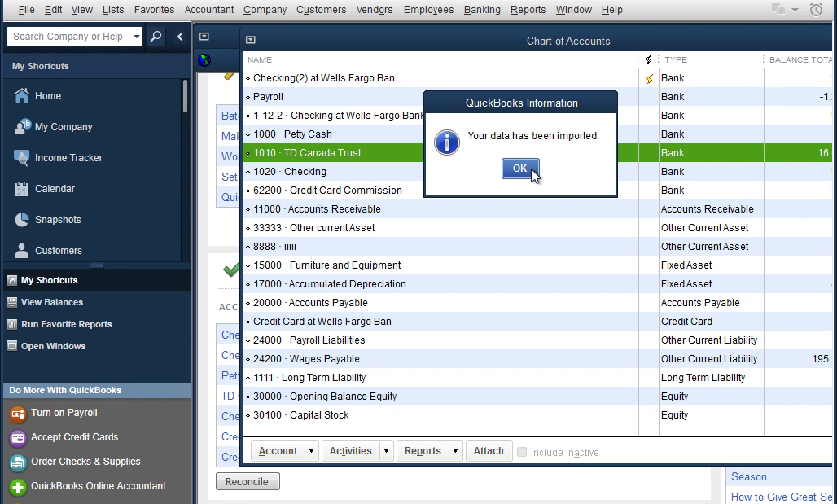Screen dimensions: 837x504
Task: Click the globe icon in background window
Action: pyautogui.click(x=204, y=60)
